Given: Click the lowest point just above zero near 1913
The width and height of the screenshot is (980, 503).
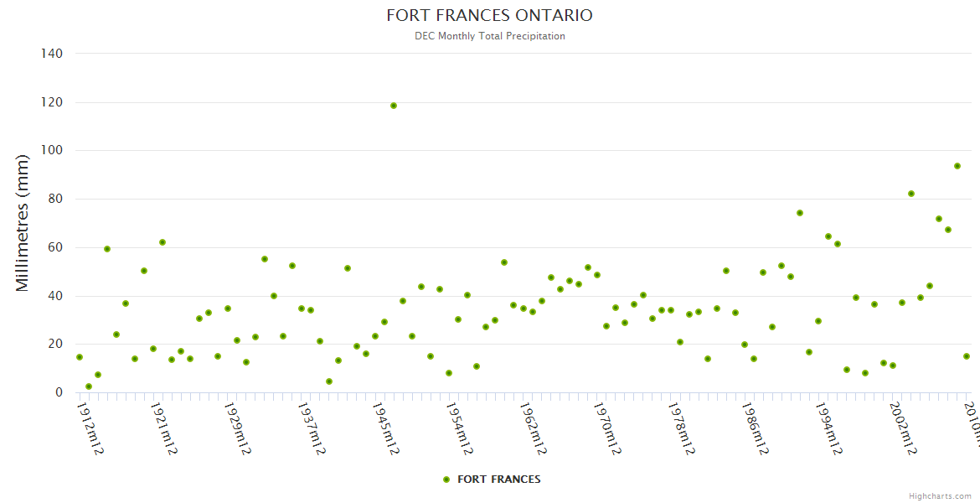Looking at the screenshot, I should (x=89, y=386).
